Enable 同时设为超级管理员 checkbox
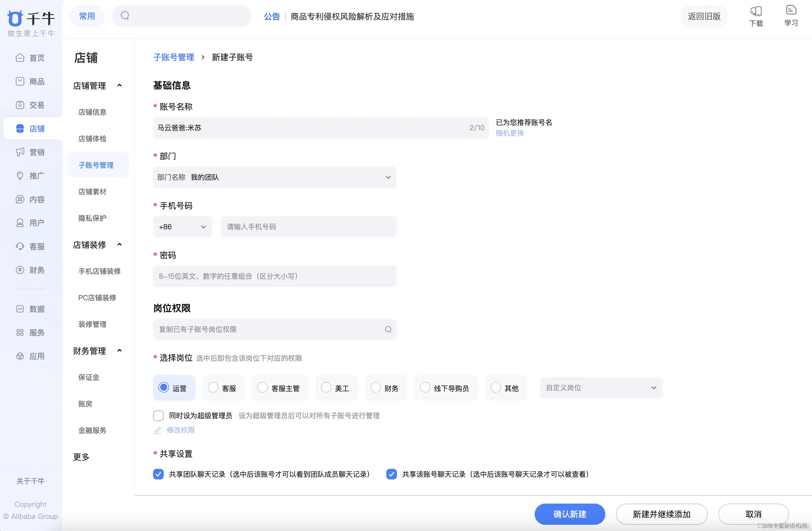This screenshot has height=531, width=812. point(158,415)
